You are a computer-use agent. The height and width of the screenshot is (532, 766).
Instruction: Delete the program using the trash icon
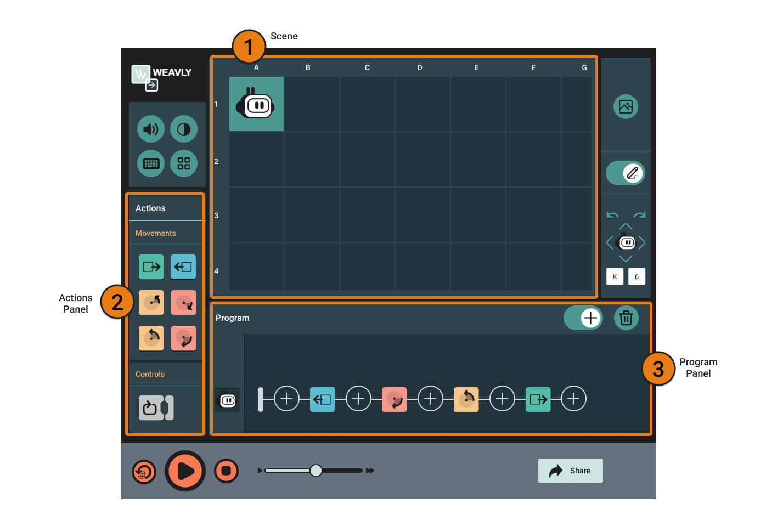tap(626, 318)
